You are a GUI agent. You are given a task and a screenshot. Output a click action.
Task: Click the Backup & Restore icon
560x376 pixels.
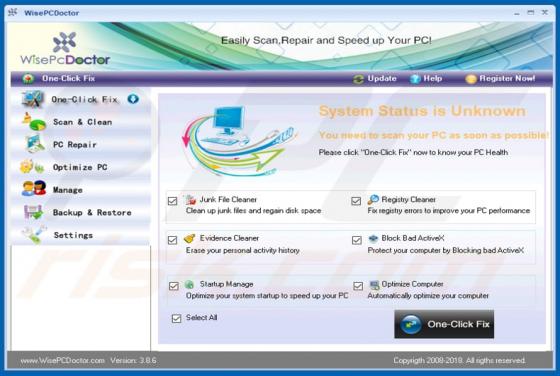[x=33, y=212]
